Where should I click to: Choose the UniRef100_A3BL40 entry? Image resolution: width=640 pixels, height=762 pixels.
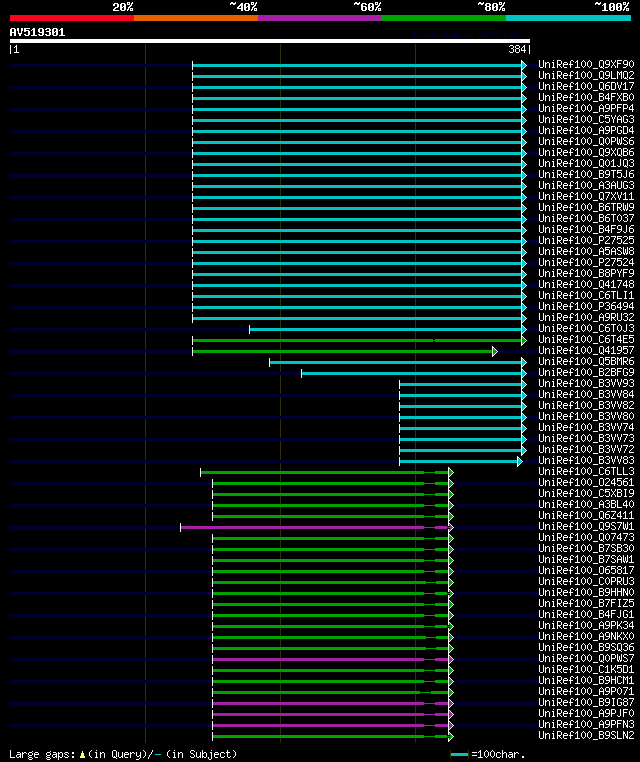tap(586, 504)
